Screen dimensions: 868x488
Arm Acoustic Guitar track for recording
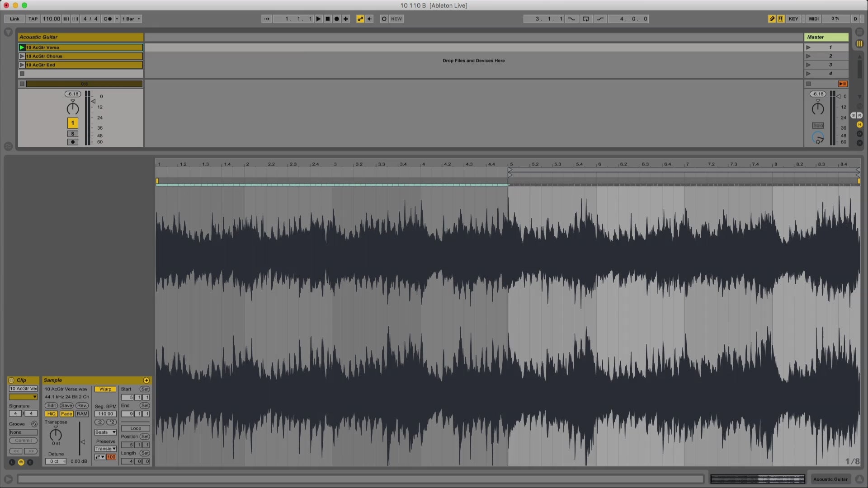click(x=72, y=142)
